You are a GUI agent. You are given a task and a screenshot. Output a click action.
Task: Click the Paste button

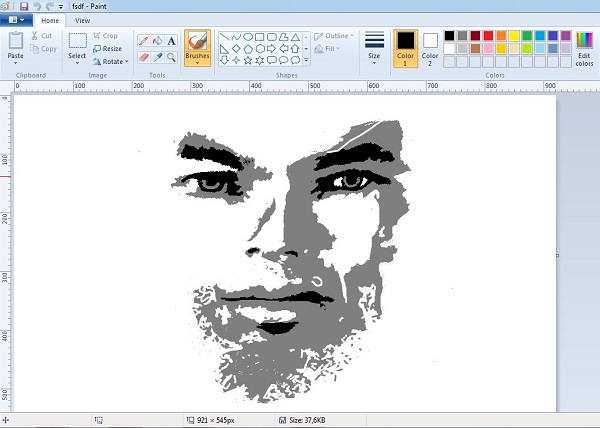[15, 47]
